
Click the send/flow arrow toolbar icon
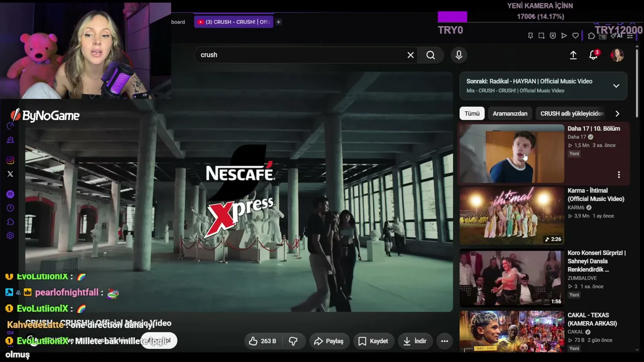tap(564, 36)
